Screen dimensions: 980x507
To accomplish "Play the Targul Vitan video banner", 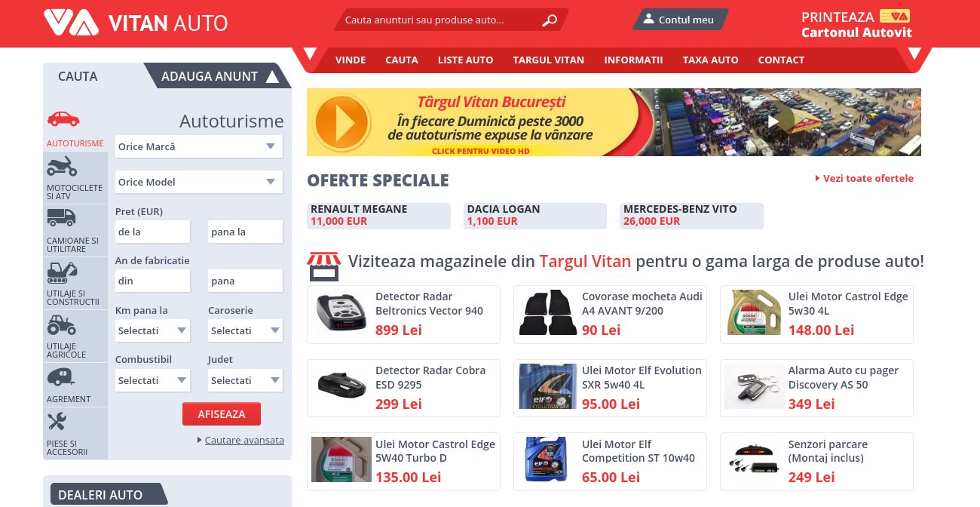I will coord(614,122).
